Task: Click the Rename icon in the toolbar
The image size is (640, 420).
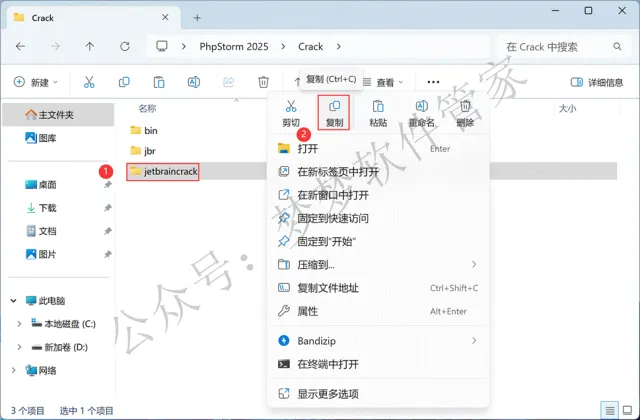Action: coord(193,82)
